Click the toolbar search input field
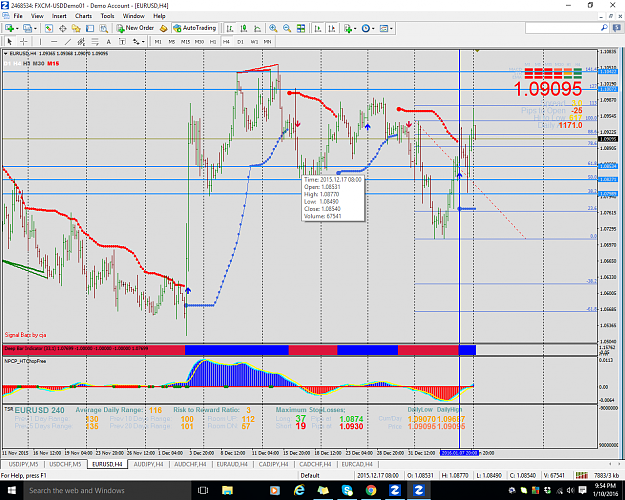This screenshot has width=625, height=500. [562, 28]
